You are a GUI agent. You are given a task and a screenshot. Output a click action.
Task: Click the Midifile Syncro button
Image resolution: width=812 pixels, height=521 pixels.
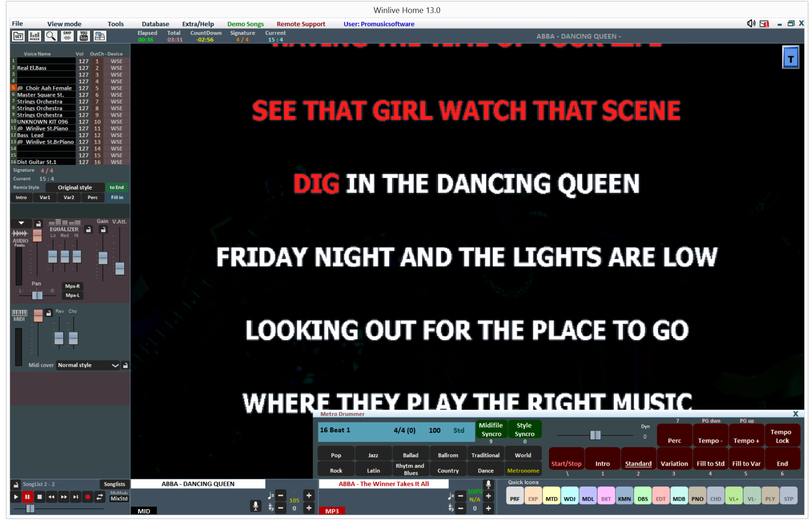[x=491, y=430]
